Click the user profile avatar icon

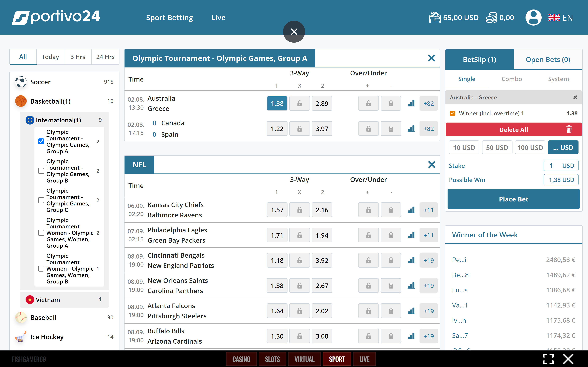tap(533, 17)
